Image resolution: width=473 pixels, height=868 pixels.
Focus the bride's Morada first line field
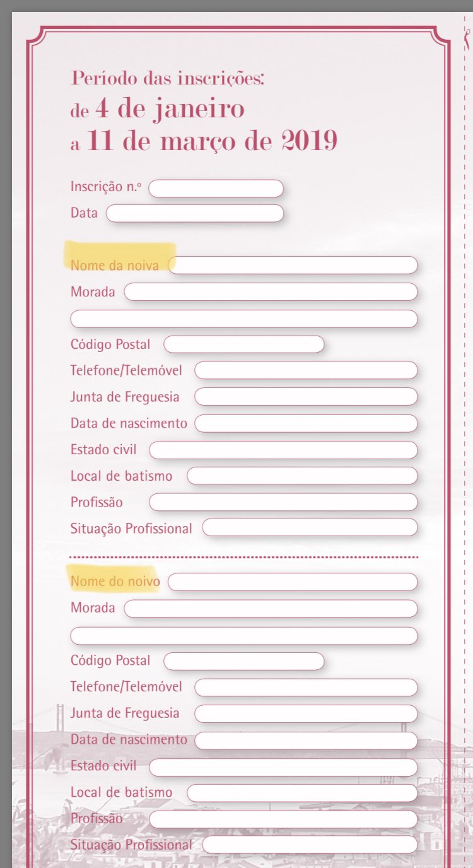click(271, 292)
